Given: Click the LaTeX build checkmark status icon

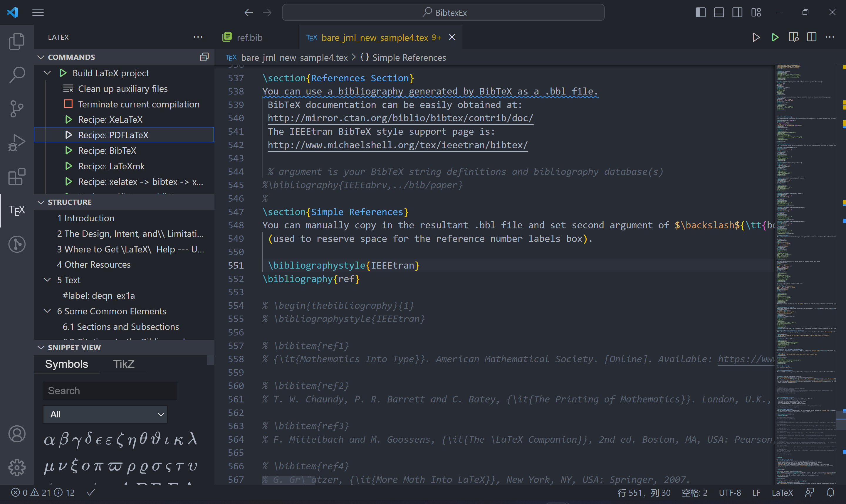Looking at the screenshot, I should tap(91, 493).
